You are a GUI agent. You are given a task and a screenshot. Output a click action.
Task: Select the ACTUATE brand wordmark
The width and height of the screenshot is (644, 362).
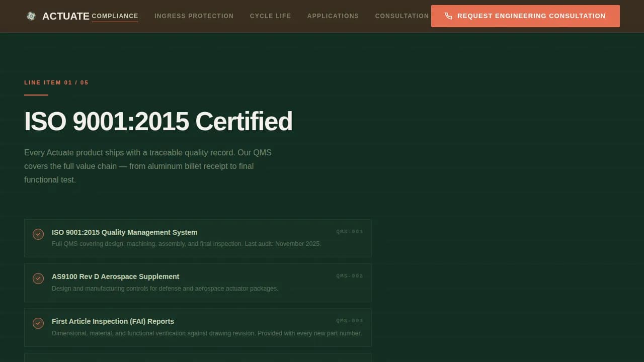65,16
